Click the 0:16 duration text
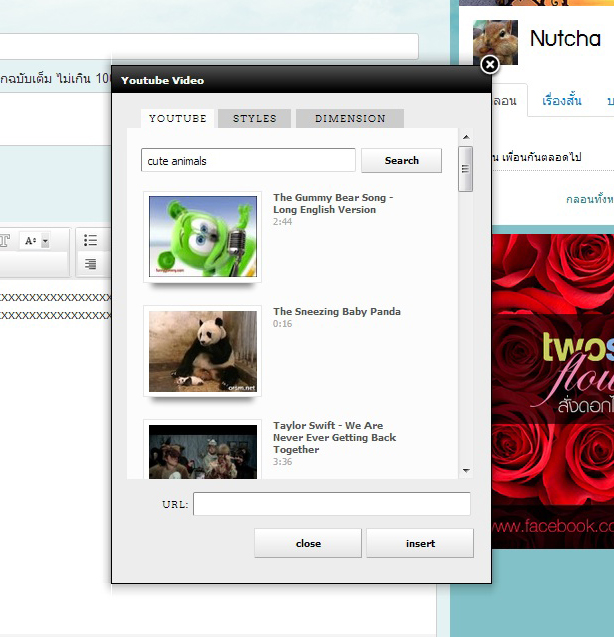Image resolution: width=614 pixels, height=637 pixels. point(282,323)
